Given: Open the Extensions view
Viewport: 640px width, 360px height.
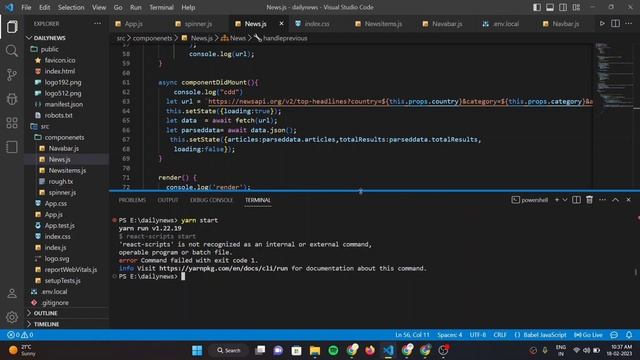Looking at the screenshot, I should pyautogui.click(x=12, y=123).
